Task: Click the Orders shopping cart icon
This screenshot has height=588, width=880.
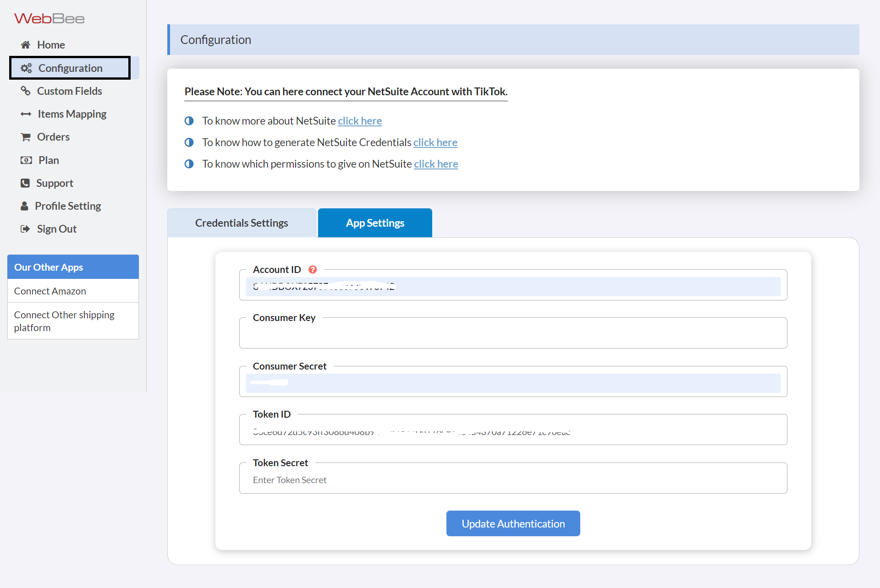Action: [x=26, y=137]
